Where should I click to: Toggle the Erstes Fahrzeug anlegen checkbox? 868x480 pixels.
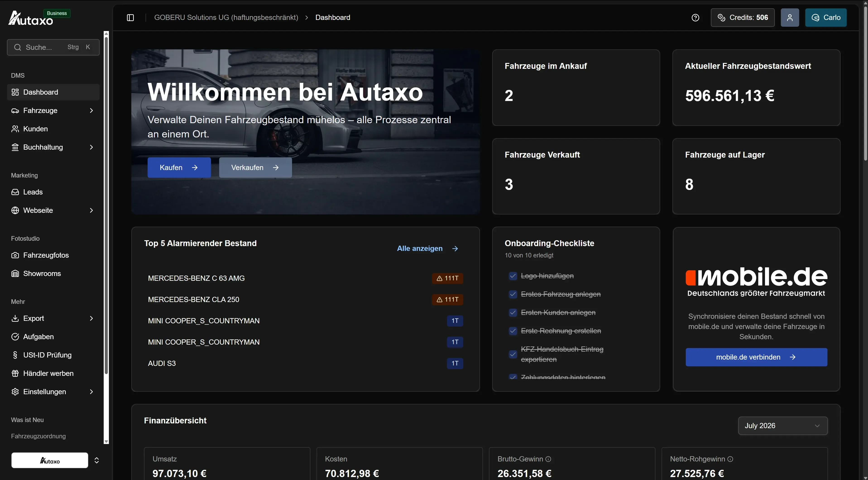513,294
